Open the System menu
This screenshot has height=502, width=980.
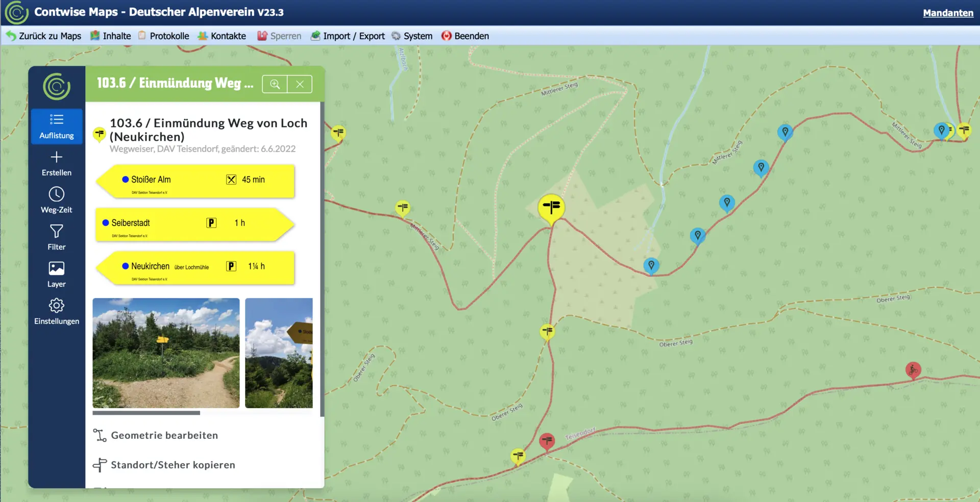[412, 36]
